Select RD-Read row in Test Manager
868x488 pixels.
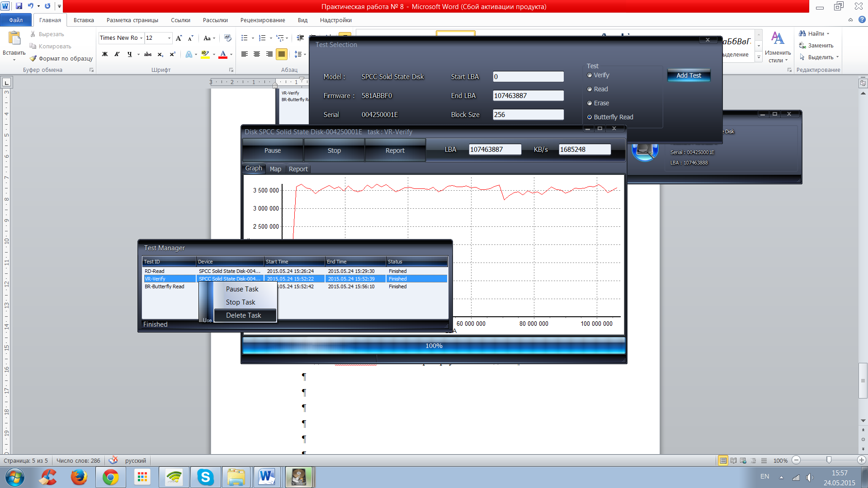click(295, 271)
